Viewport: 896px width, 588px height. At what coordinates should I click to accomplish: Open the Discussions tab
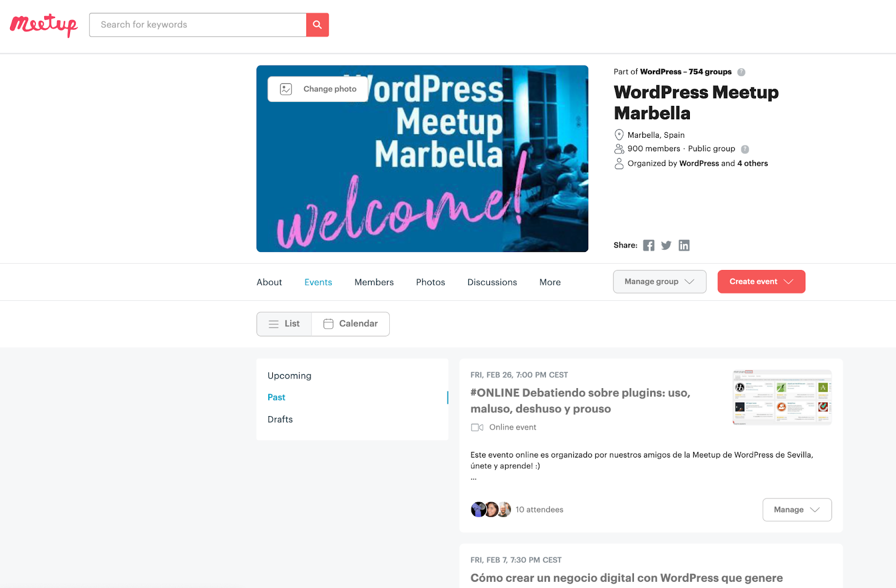click(x=492, y=282)
